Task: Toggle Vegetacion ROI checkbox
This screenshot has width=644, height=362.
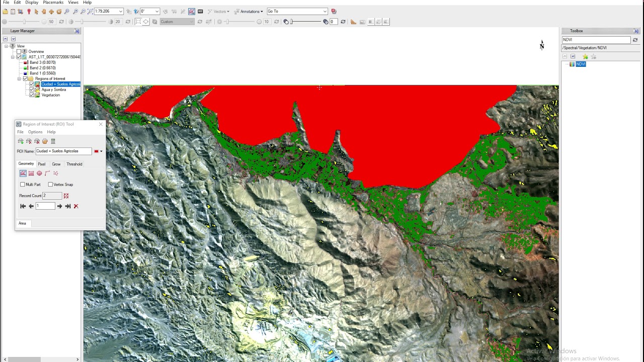Action: [x=32, y=95]
